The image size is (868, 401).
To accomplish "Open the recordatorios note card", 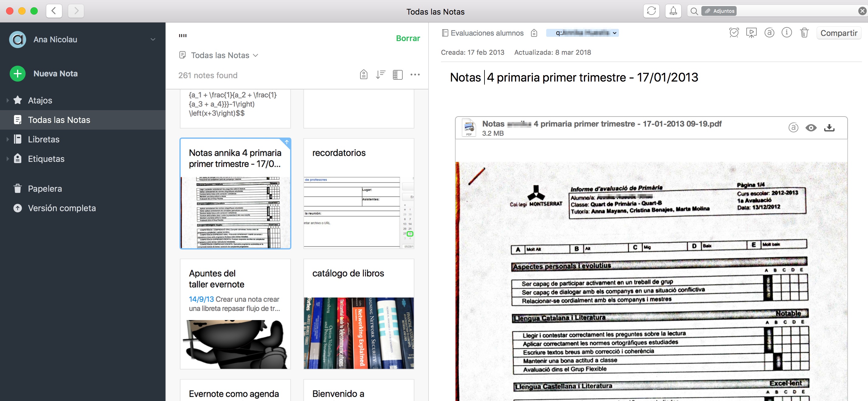I will pos(359,194).
